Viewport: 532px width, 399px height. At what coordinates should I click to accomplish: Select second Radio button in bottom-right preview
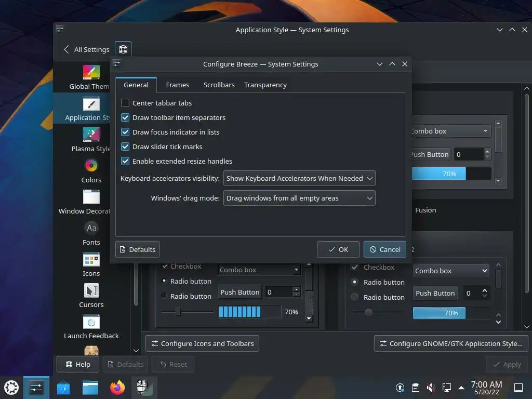pos(354,297)
